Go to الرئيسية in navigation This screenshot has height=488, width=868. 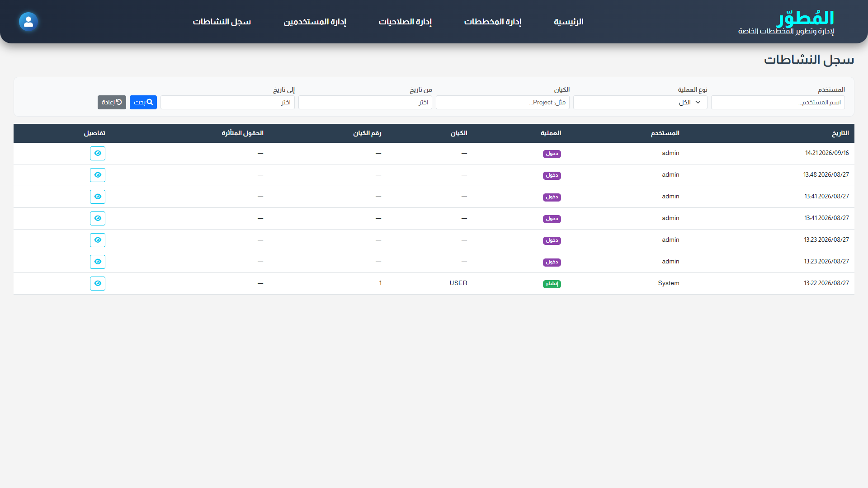tap(569, 22)
